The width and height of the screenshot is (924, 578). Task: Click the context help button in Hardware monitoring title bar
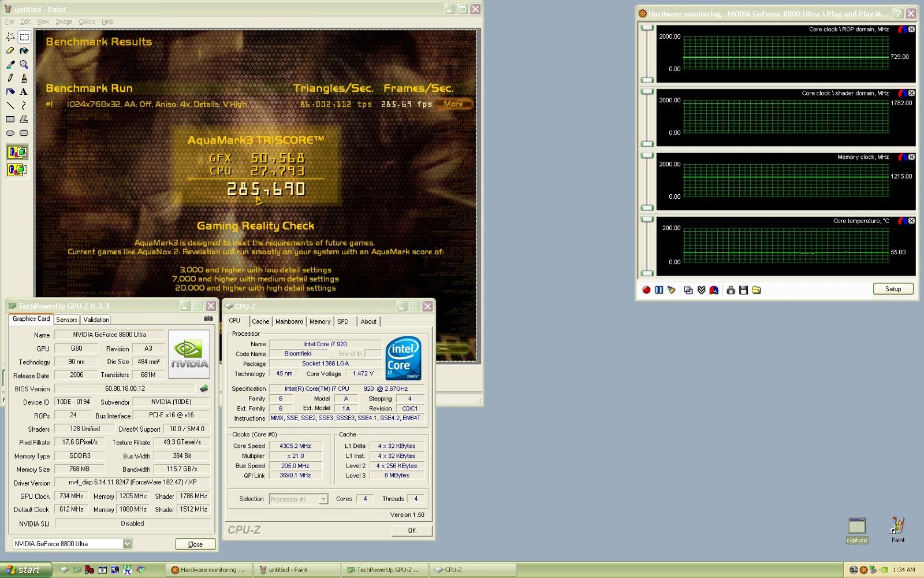tap(898, 14)
